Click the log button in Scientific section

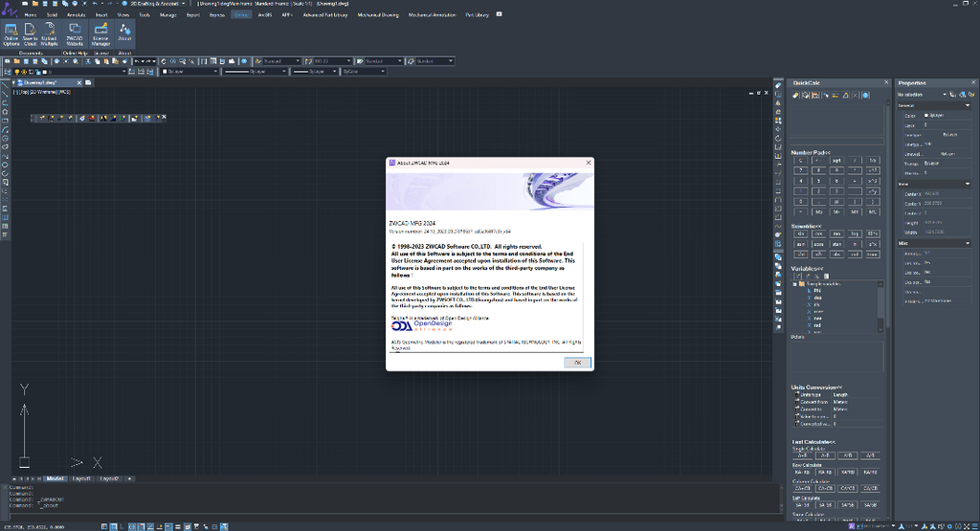pyautogui.click(x=855, y=233)
